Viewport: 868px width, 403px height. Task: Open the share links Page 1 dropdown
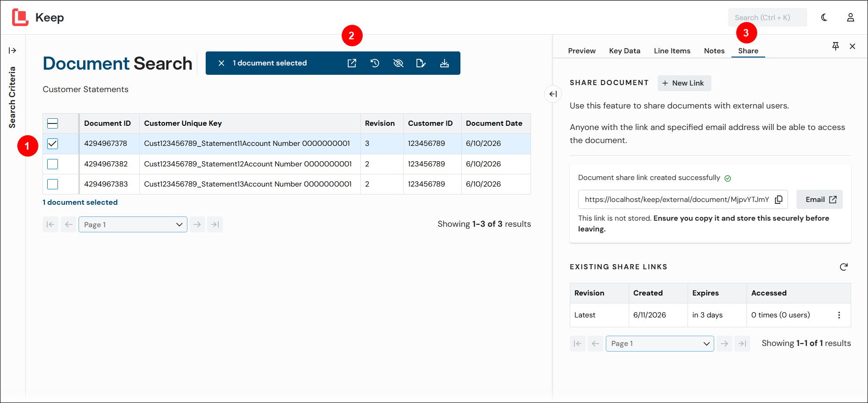tap(660, 344)
